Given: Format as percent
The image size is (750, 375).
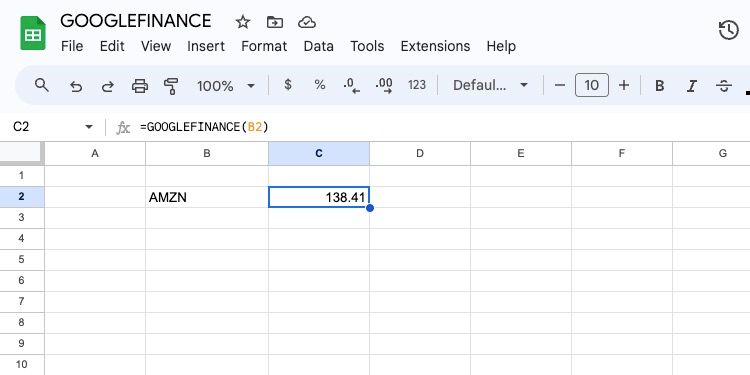Looking at the screenshot, I should click(320, 85).
